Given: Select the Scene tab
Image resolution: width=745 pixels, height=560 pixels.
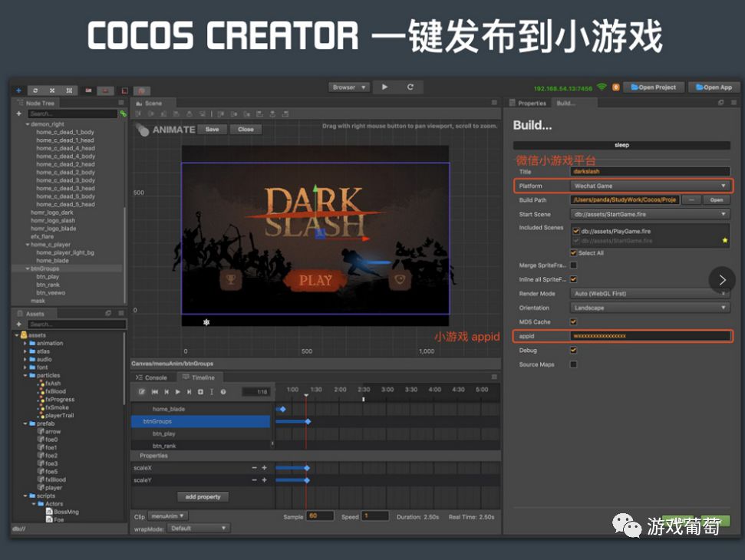Looking at the screenshot, I should [153, 103].
